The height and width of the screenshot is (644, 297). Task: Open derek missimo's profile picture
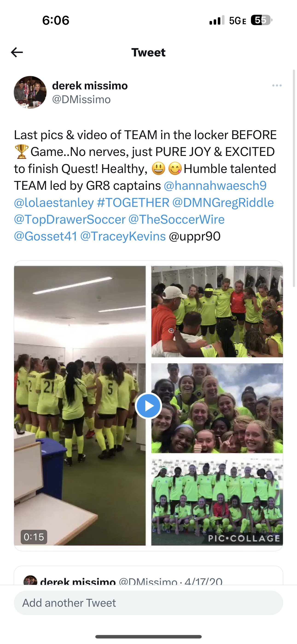pos(30,92)
